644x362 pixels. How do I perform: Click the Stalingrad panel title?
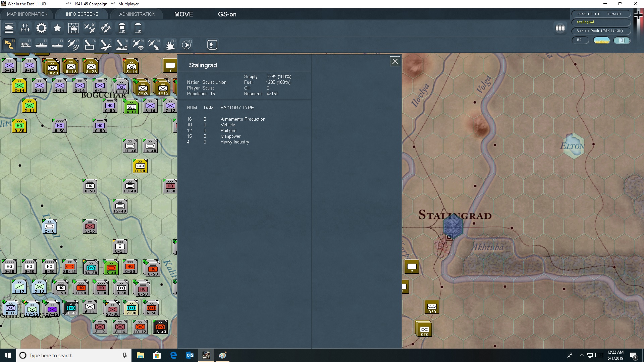click(x=203, y=65)
